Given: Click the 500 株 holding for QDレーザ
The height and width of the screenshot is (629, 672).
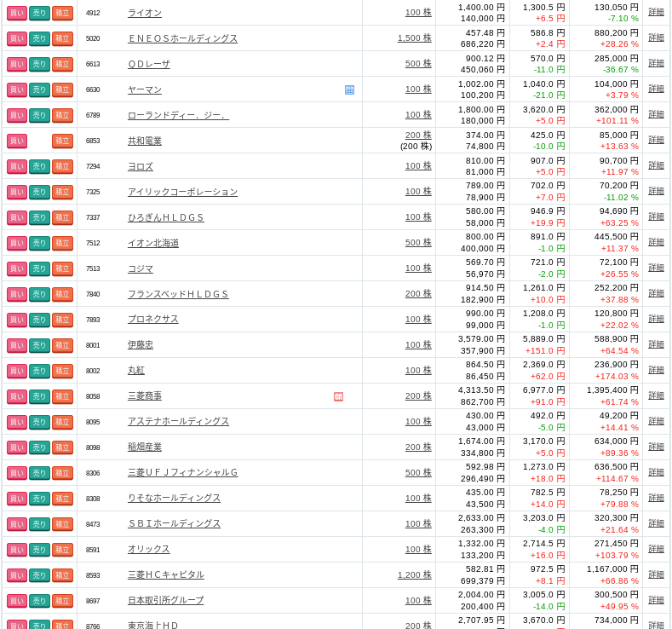Looking at the screenshot, I should [x=418, y=64].
